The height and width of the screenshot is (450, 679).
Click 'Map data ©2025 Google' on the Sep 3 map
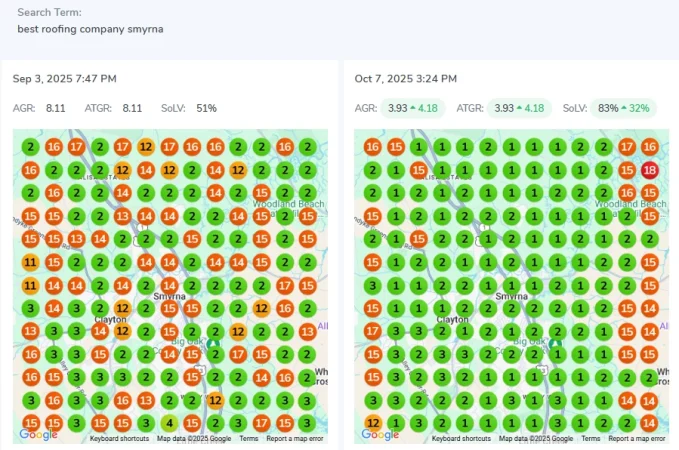coord(194,438)
